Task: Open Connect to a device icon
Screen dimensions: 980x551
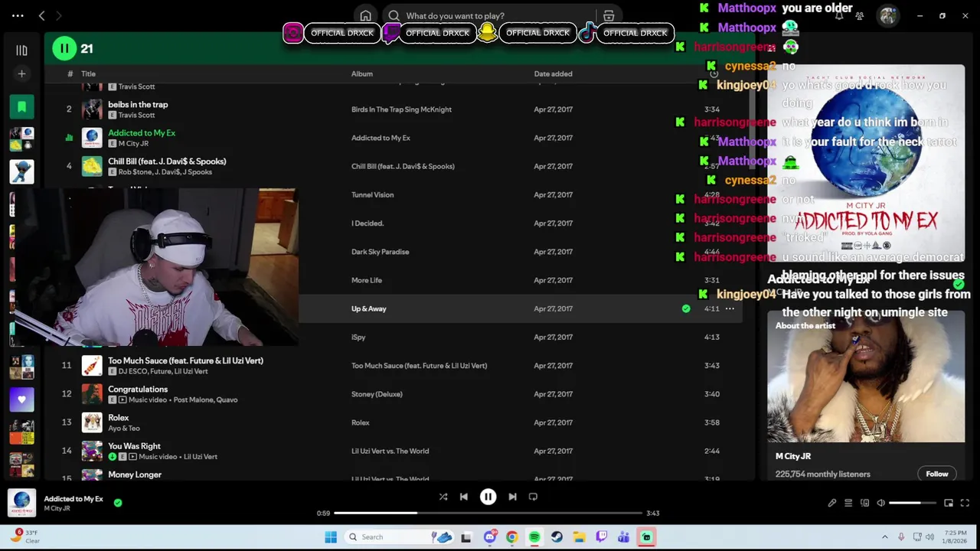Action: point(864,503)
